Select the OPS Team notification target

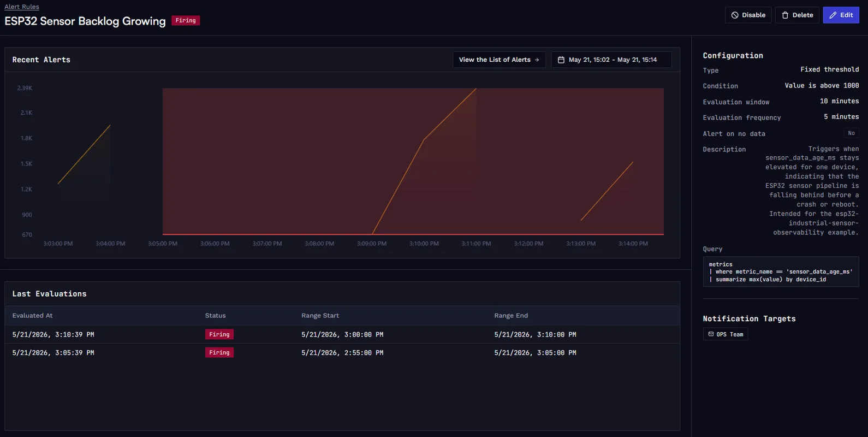pyautogui.click(x=726, y=334)
